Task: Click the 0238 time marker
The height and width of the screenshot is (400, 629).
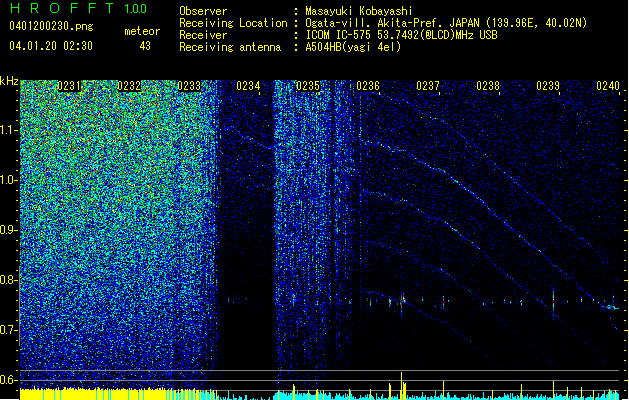Action: pos(488,86)
